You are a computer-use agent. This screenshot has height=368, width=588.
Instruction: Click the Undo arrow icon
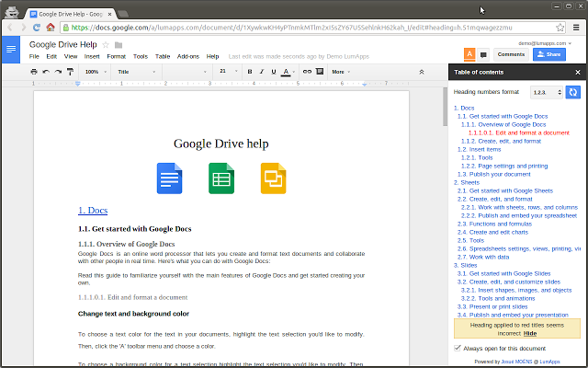click(46, 72)
